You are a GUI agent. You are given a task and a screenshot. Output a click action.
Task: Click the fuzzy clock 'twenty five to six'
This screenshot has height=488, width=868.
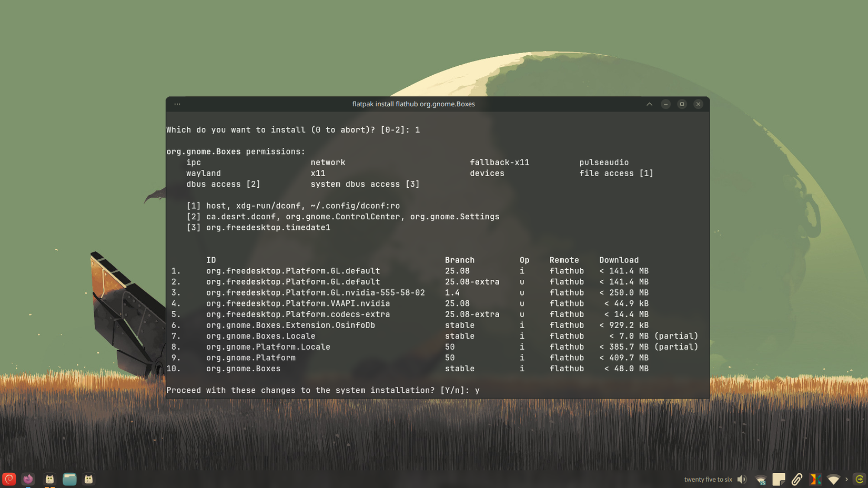coord(708,480)
